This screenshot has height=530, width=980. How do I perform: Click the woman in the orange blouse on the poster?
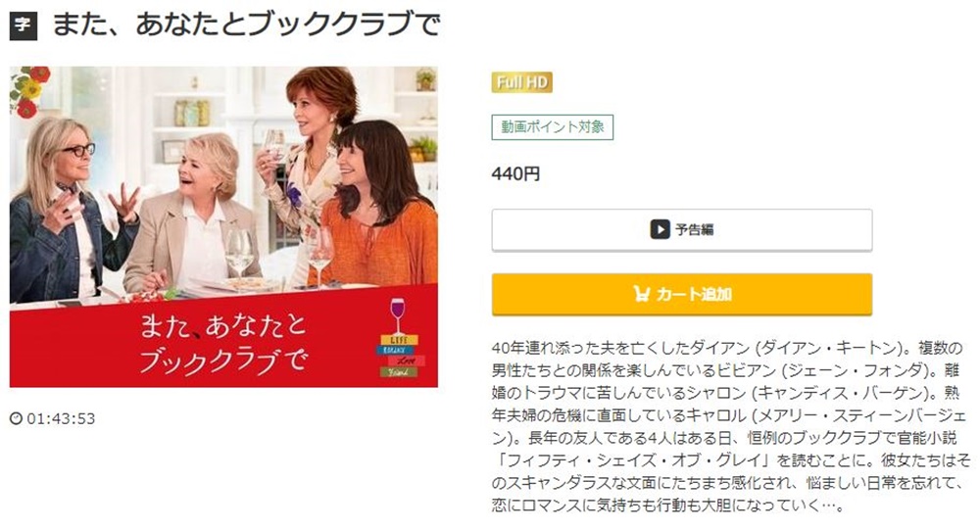click(x=378, y=207)
